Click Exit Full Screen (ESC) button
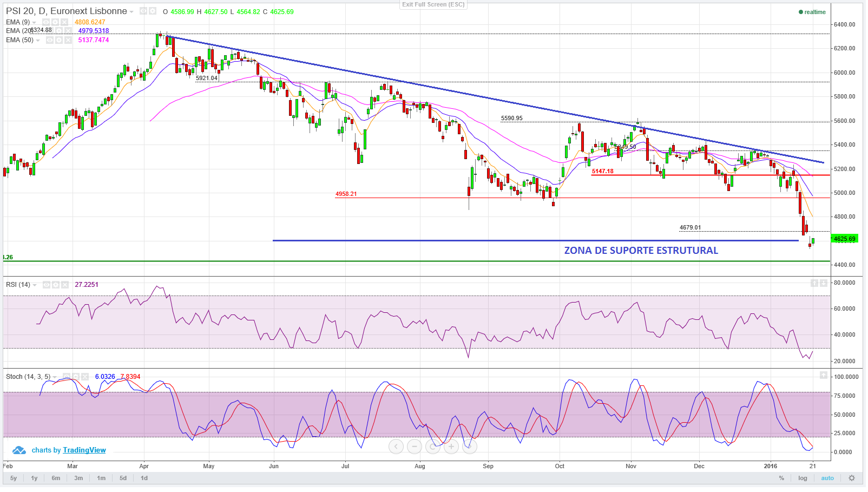The height and width of the screenshot is (492, 868). click(433, 4)
